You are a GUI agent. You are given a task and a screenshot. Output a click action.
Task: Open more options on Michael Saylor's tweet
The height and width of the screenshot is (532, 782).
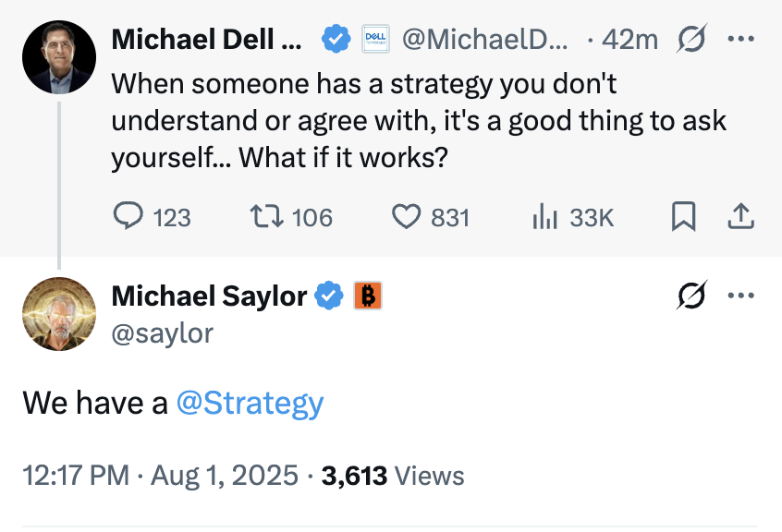741,296
